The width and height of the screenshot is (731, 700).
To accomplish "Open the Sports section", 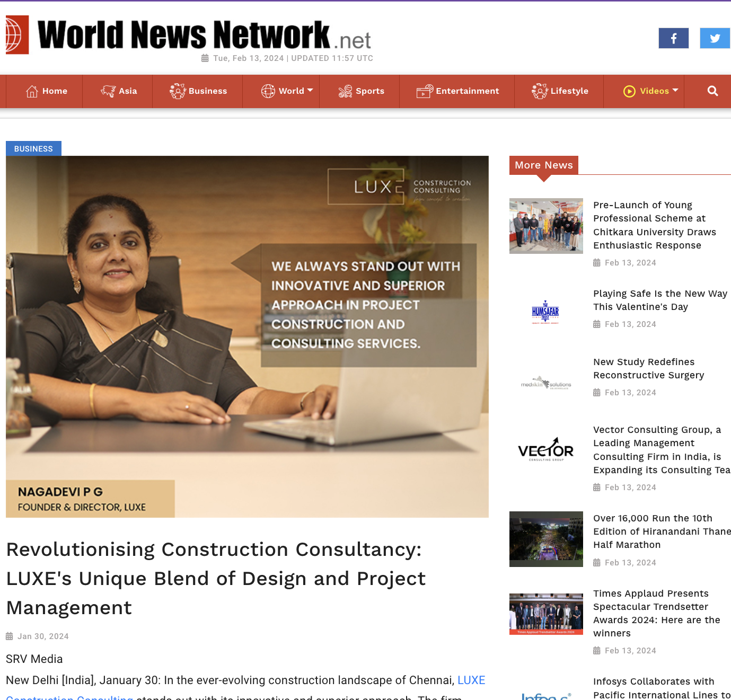I will 361,91.
